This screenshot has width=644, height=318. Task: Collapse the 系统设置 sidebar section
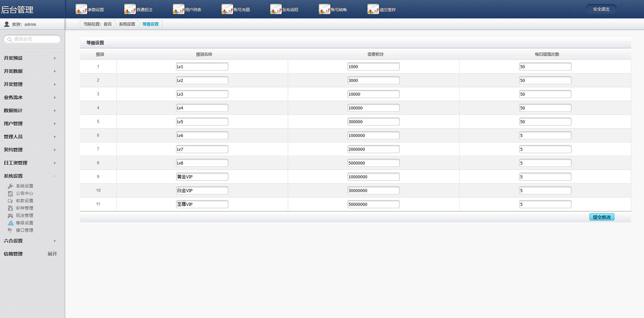[x=55, y=176]
